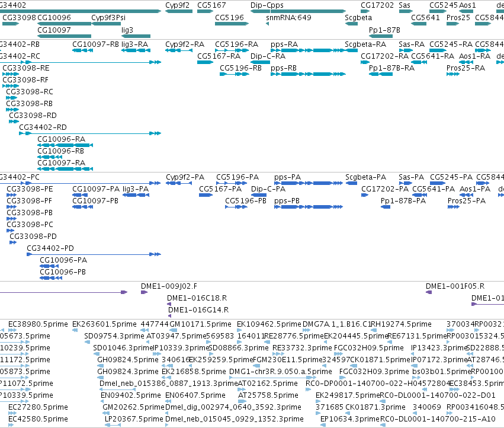Click the CG34402-RD transcript line

point(90,133)
